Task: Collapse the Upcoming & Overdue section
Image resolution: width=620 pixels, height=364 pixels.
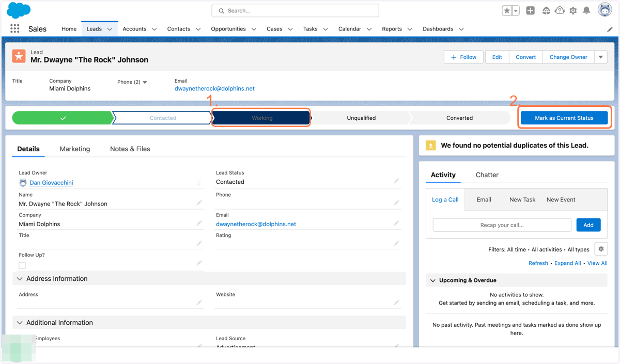Action: [433, 280]
